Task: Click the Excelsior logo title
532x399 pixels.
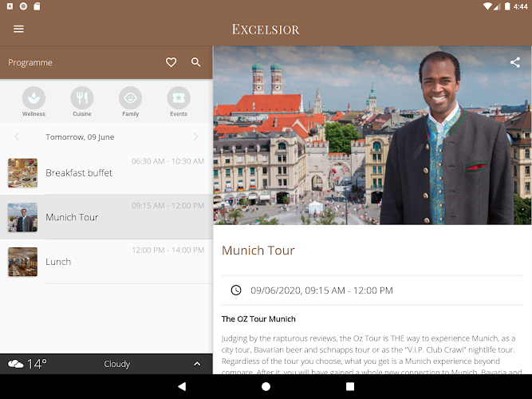Action: 266,30
